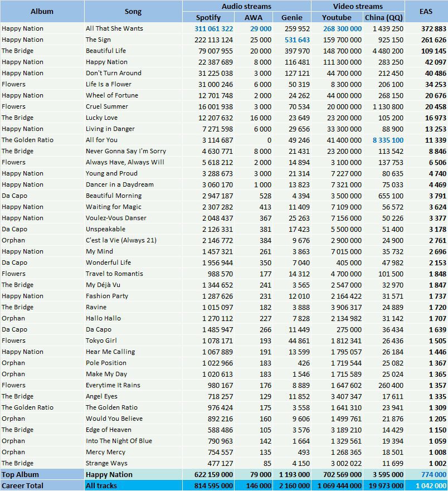Image resolution: width=448 pixels, height=491 pixels.
Task: Click the Song column header
Action: [x=133, y=12]
